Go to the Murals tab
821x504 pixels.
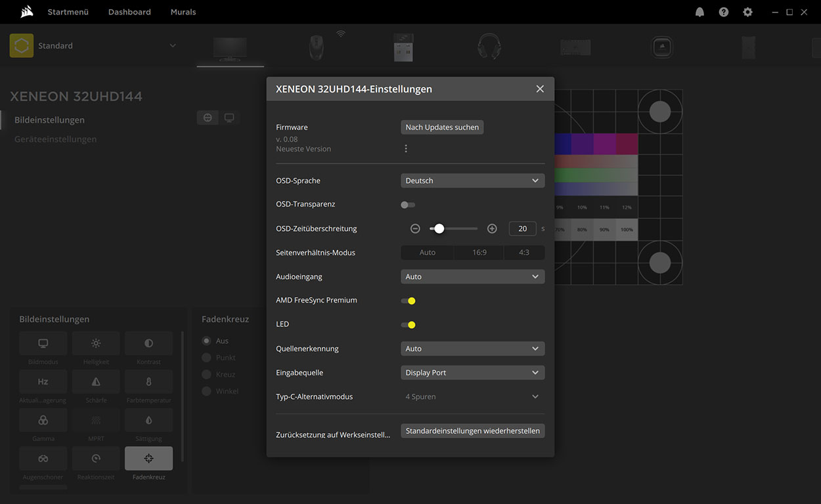(183, 12)
